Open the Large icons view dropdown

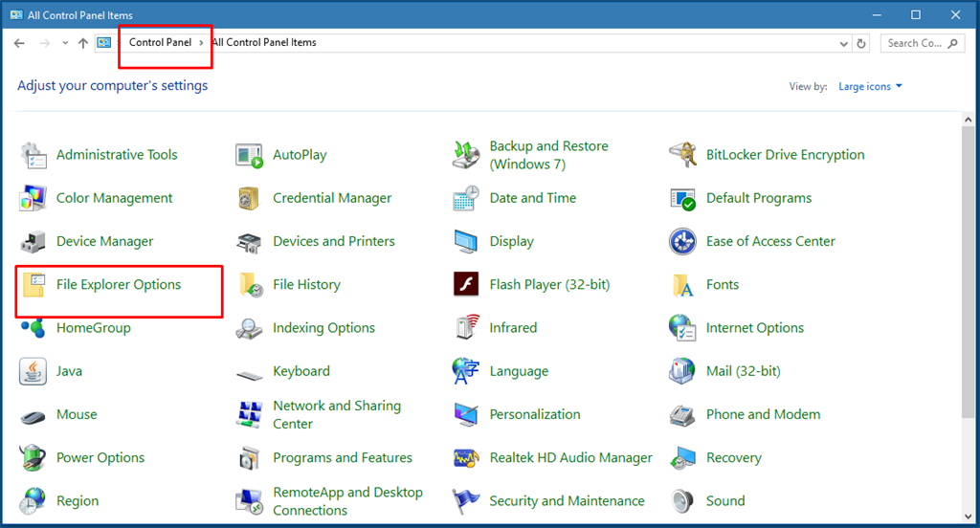point(870,87)
